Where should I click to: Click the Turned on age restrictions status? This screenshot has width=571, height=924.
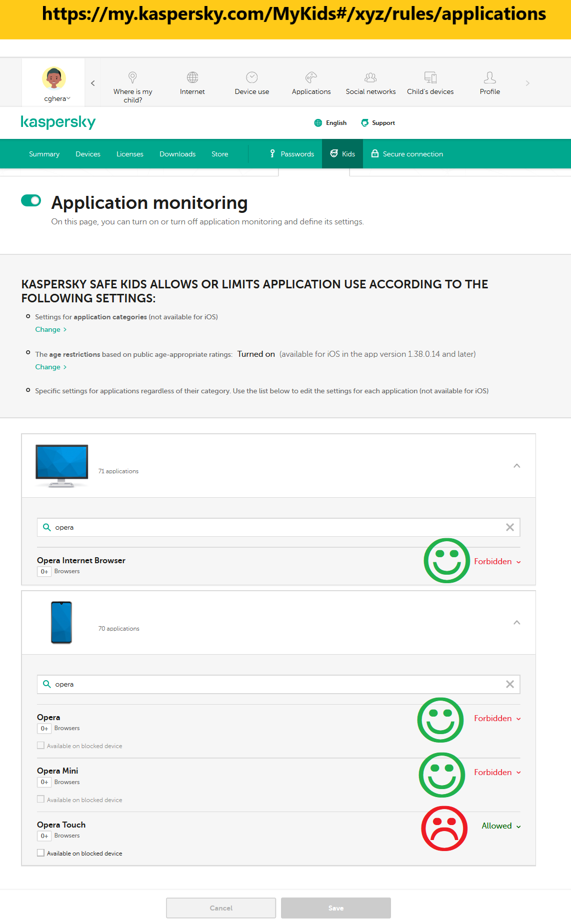(256, 354)
